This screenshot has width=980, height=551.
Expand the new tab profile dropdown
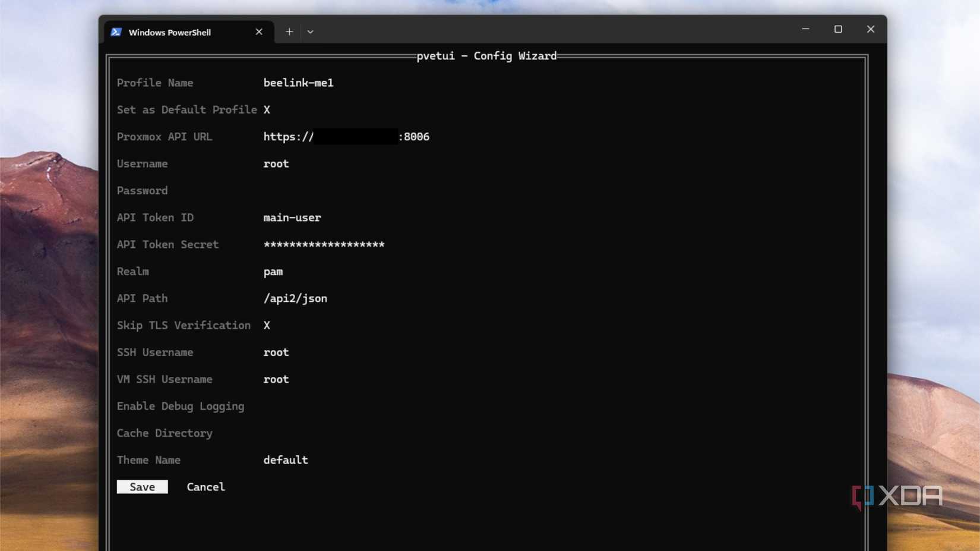click(310, 32)
